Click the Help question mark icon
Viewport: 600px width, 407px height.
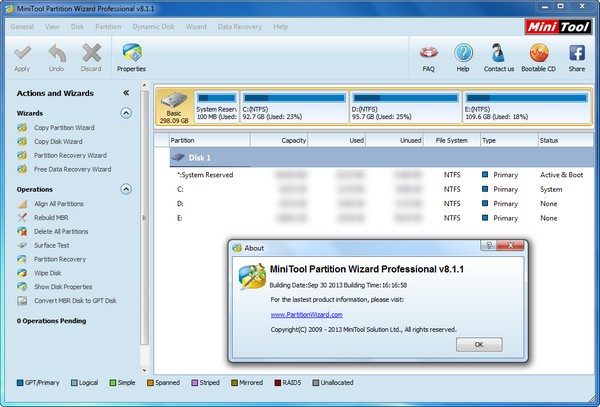tap(463, 53)
